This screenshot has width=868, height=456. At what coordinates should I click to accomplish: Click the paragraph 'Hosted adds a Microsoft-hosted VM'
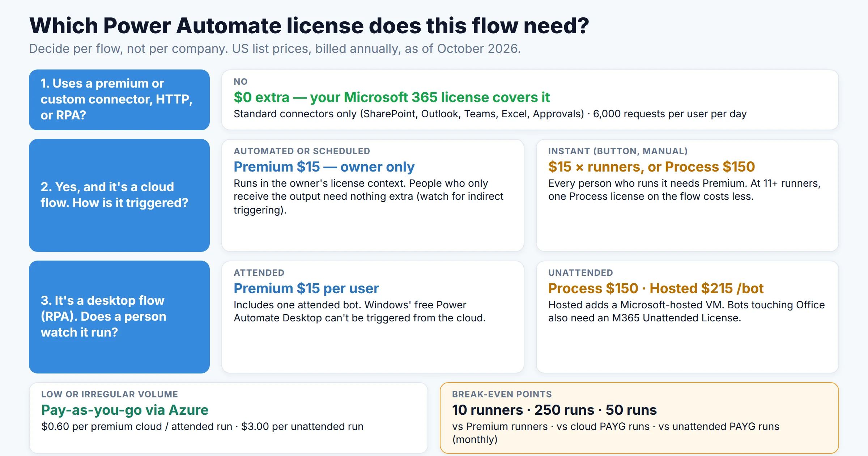tap(686, 312)
